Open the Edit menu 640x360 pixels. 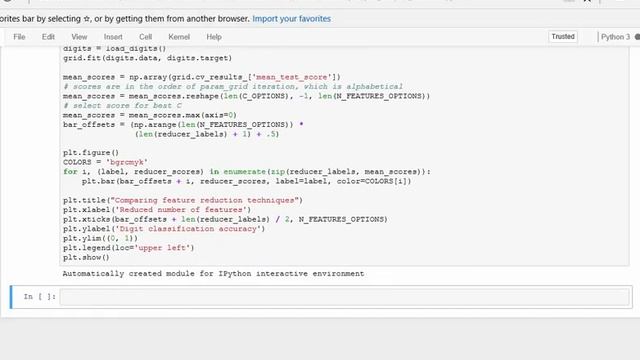click(48, 37)
